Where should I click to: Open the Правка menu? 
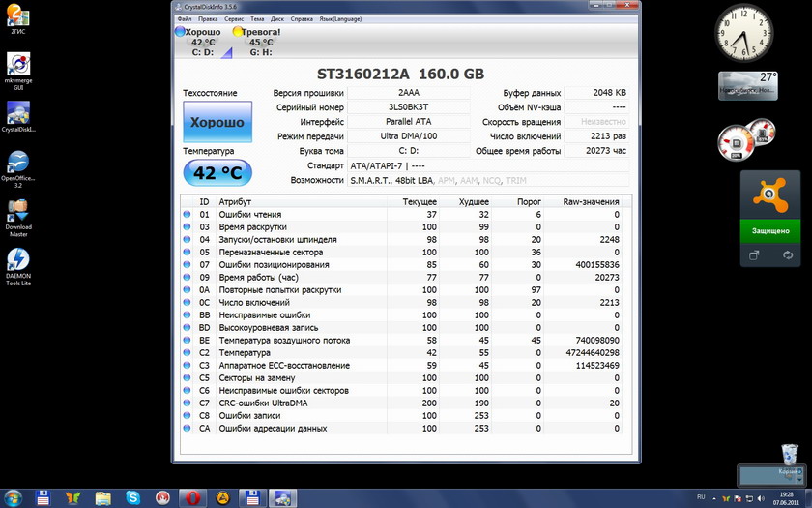click(208, 19)
